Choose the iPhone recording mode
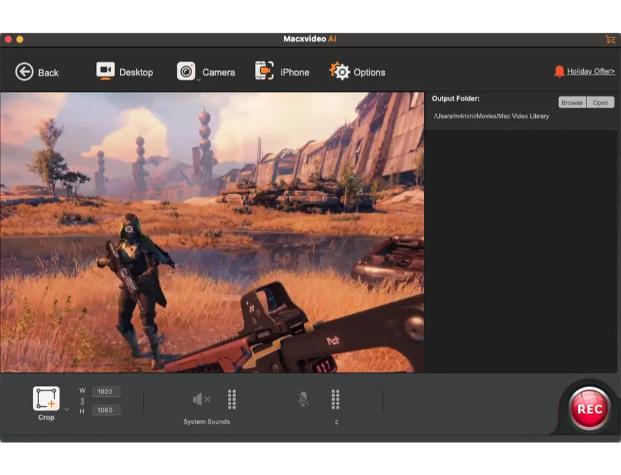Screen dimensions: 621x475 point(282,72)
